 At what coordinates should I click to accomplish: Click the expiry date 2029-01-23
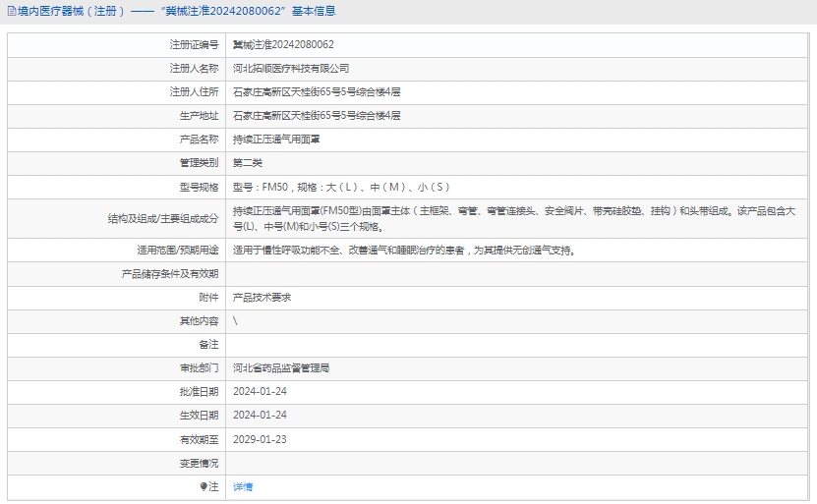click(260, 439)
